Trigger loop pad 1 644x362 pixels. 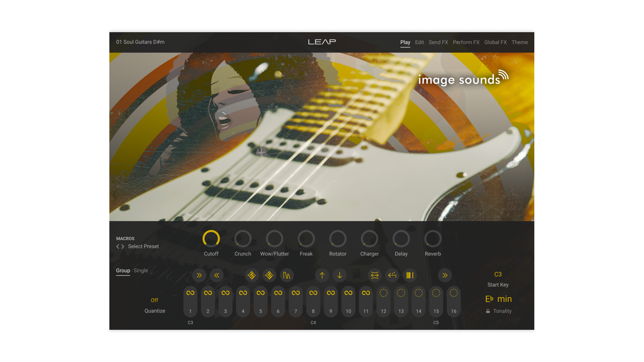[190, 301]
